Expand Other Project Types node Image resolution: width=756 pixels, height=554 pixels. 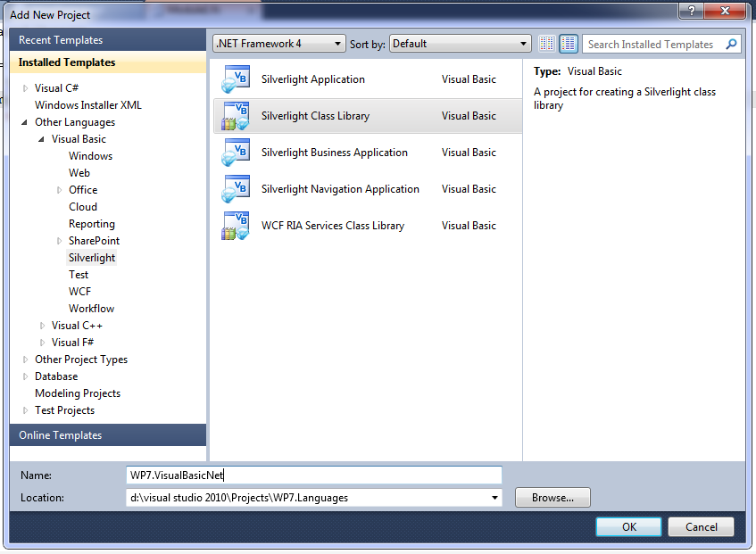[x=25, y=360]
